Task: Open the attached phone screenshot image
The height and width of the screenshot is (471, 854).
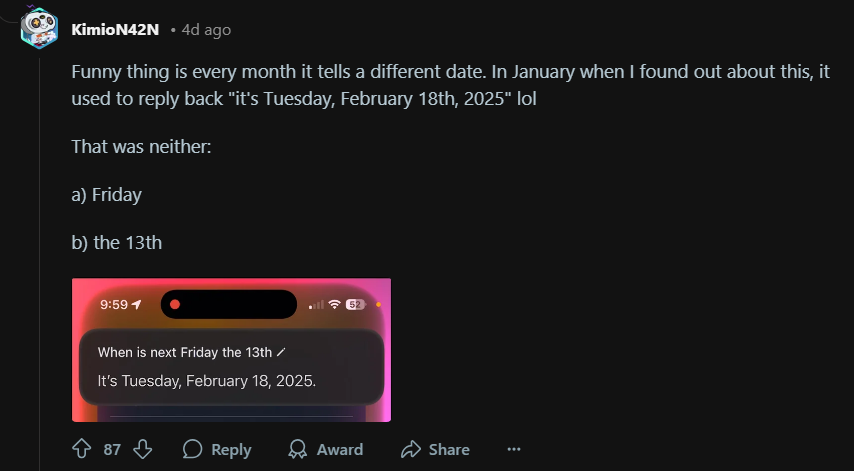Action: (231, 350)
